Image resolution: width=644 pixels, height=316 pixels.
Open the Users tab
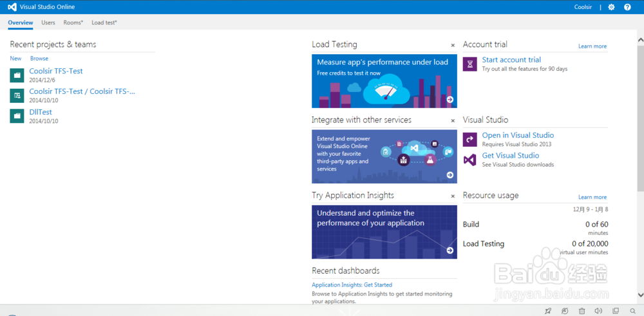48,23
